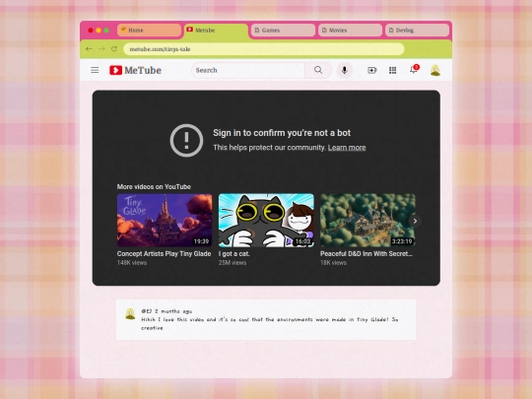Click the Learn more link
This screenshot has height=399, width=532.
347,148
